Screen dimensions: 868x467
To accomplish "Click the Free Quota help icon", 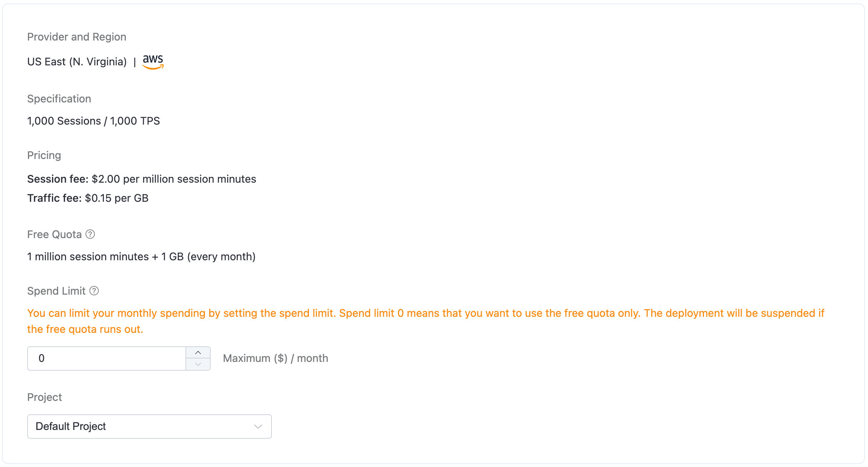I will [90, 234].
